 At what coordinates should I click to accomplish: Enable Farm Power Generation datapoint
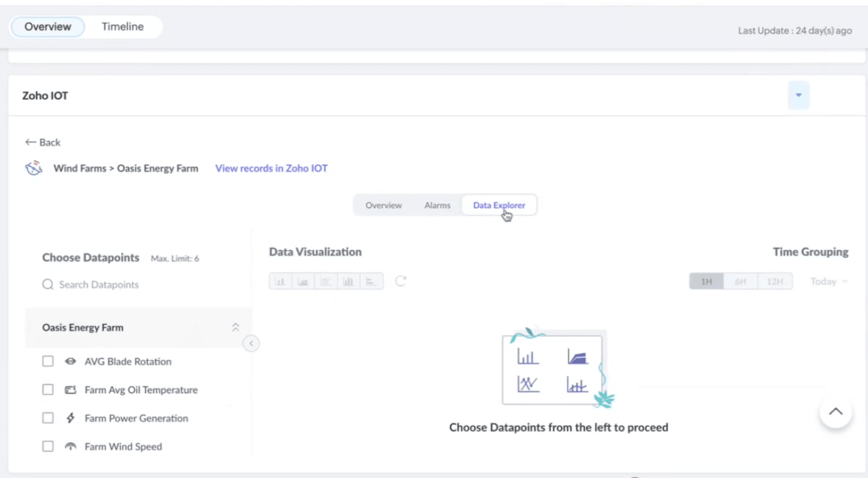pyautogui.click(x=48, y=418)
